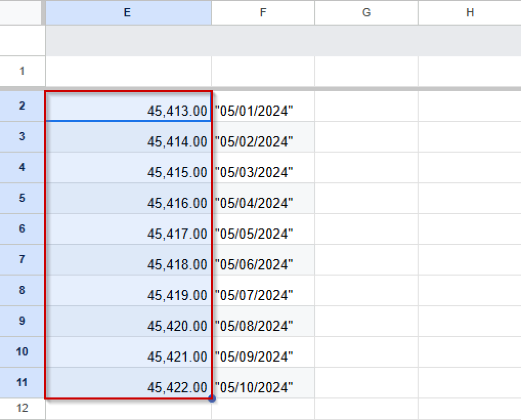Screen dimensions: 521x420
Task: Select column G header
Action: (x=366, y=12)
